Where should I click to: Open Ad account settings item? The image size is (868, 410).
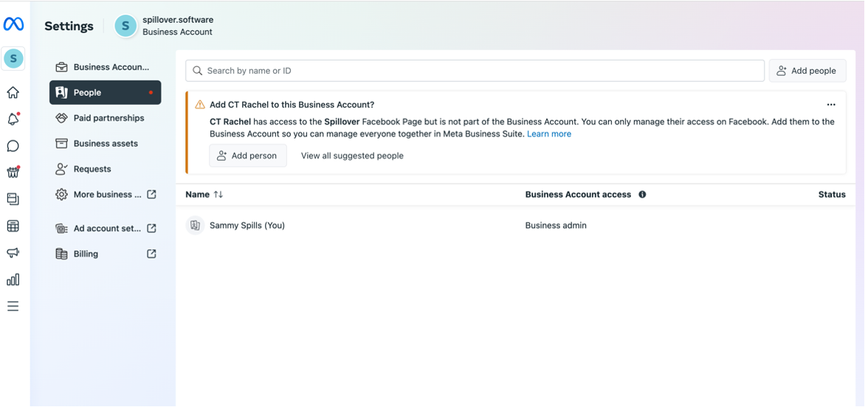click(x=105, y=229)
